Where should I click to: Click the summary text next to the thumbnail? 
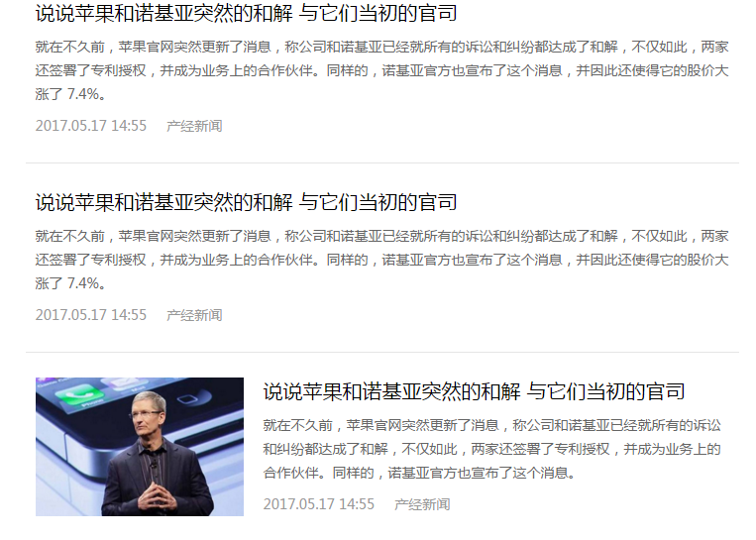[492, 449]
